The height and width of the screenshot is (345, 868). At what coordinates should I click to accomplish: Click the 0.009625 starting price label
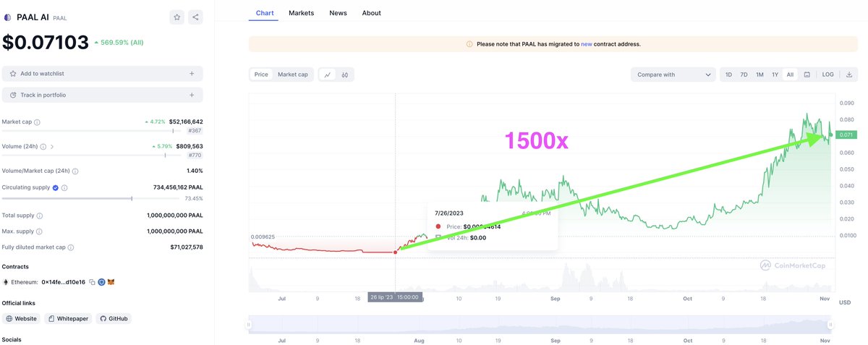pyautogui.click(x=262, y=237)
